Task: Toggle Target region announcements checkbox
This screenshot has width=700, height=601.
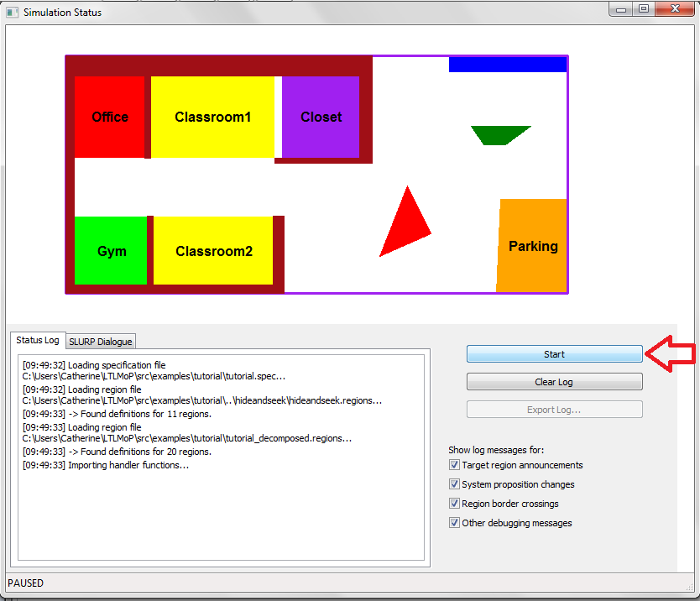Action: 455,465
